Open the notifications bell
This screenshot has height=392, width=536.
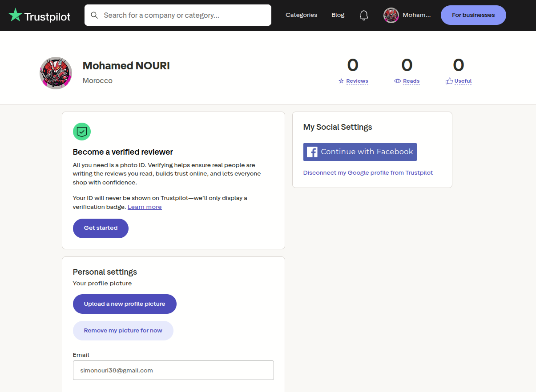click(x=364, y=15)
